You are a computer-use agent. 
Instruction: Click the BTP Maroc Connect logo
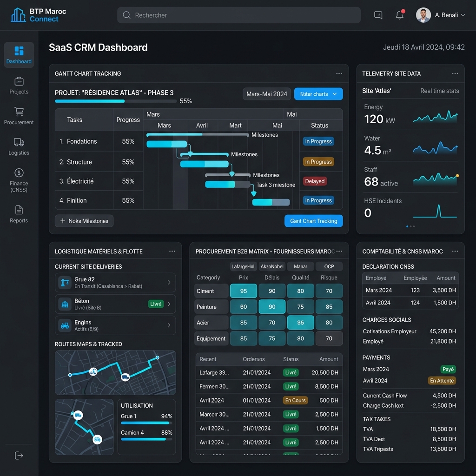coord(38,15)
